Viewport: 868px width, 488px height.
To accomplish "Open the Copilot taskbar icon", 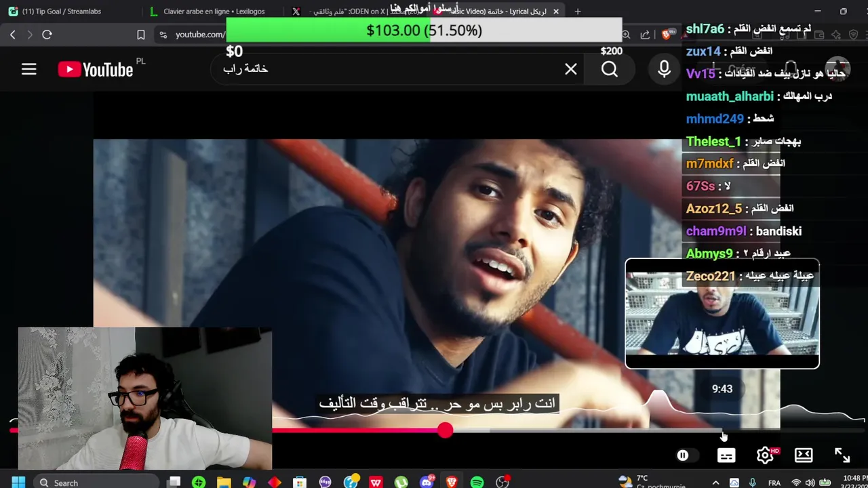I will (250, 483).
